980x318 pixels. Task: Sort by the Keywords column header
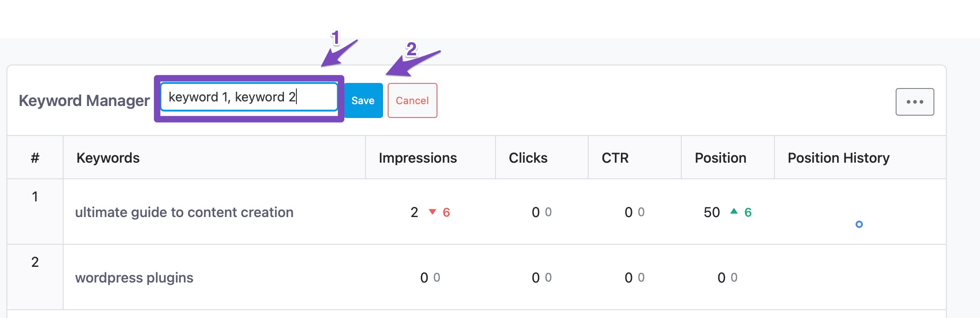click(x=108, y=158)
